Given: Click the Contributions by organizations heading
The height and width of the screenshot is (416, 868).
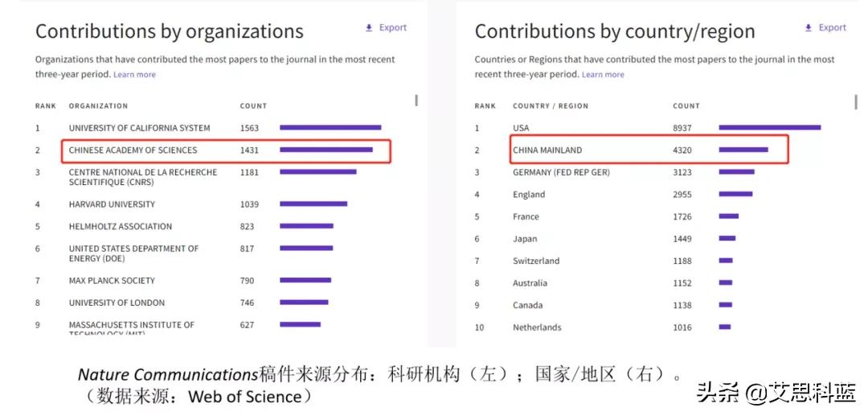Looking at the screenshot, I should tap(170, 31).
